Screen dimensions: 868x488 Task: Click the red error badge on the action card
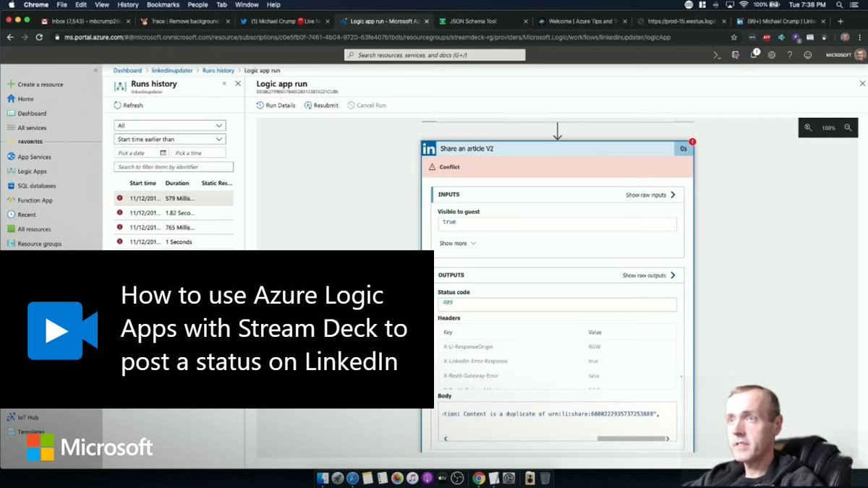tap(692, 142)
